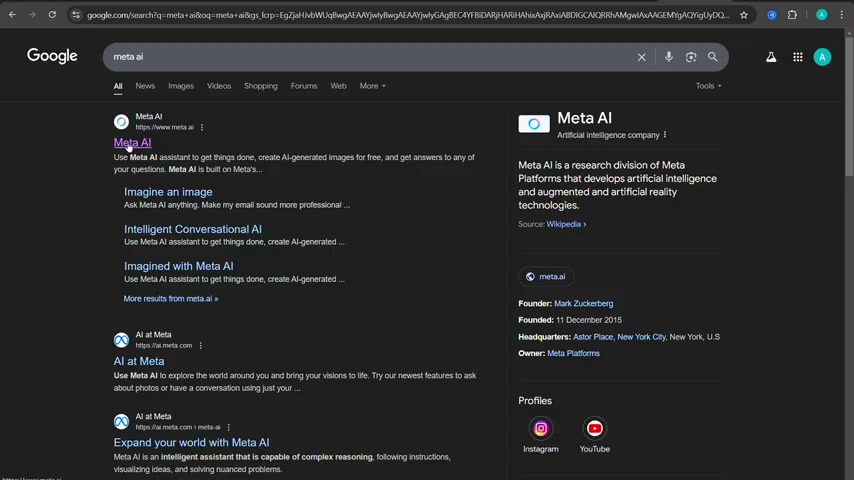Click the https://www.meta.ai URL text

tap(164, 127)
